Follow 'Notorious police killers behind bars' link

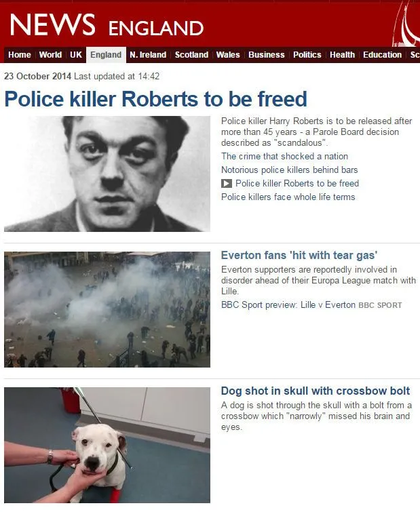289,170
